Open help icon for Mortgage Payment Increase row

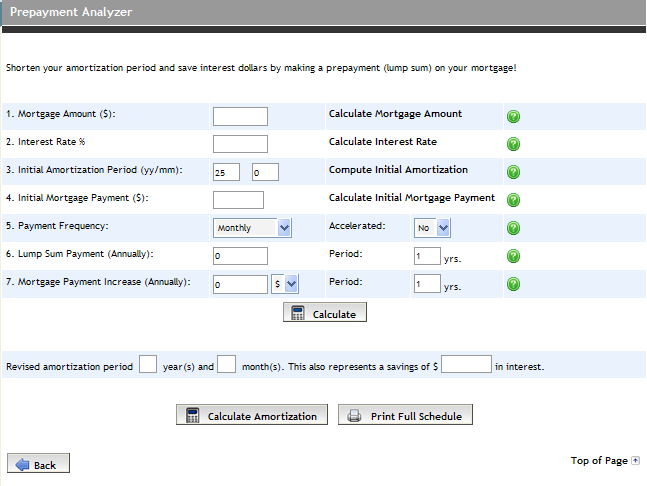click(513, 284)
